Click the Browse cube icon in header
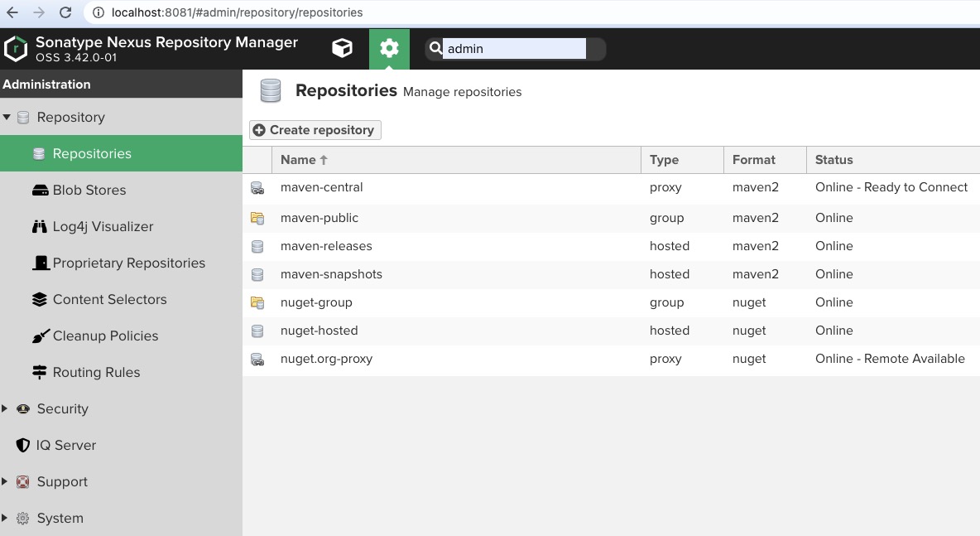The image size is (980, 536). tap(342, 49)
